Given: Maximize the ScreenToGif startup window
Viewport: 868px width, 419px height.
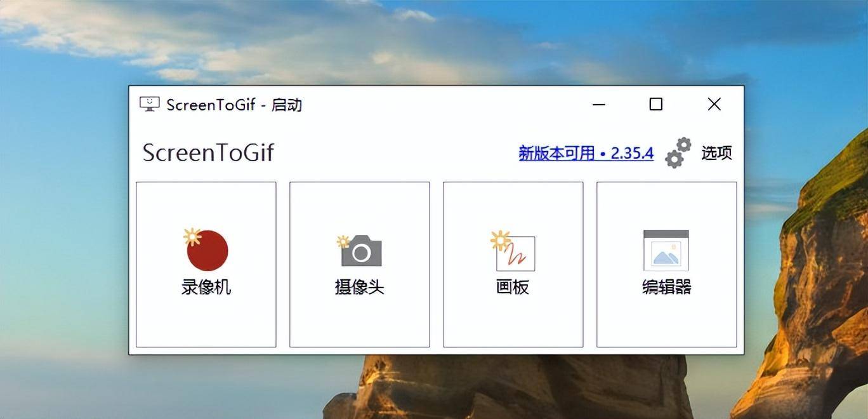Looking at the screenshot, I should coord(656,104).
